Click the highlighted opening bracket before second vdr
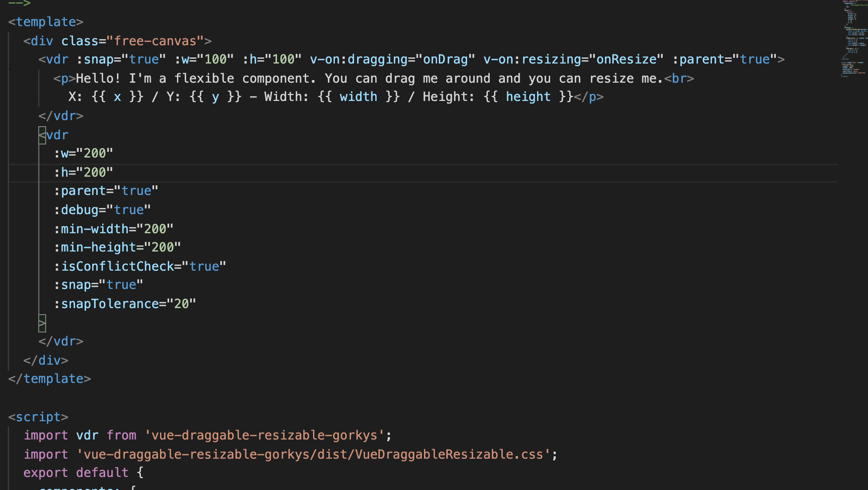Screen dimensions: 868x490 click(42, 135)
